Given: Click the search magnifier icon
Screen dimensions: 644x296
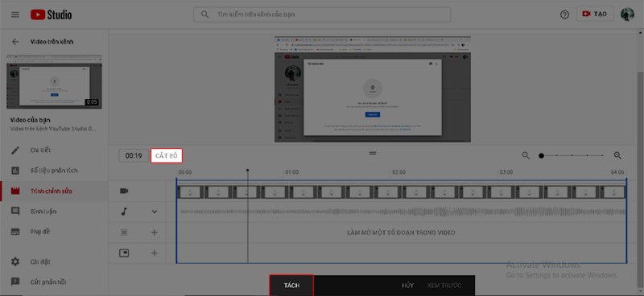Looking at the screenshot, I should pos(205,14).
